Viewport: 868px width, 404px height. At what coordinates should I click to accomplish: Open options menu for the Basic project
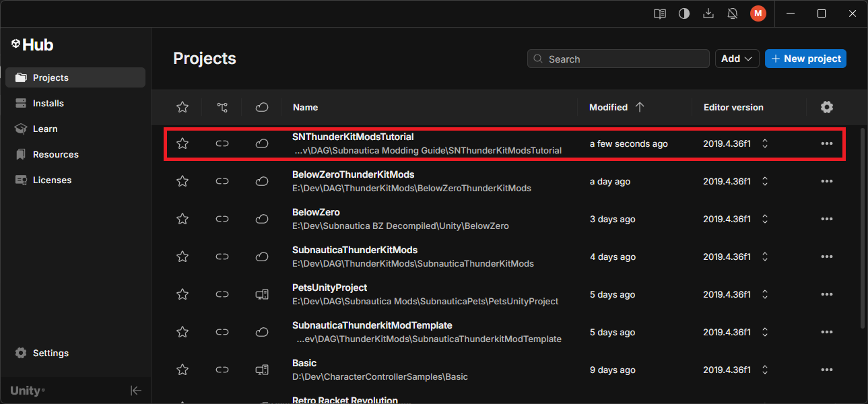827,369
